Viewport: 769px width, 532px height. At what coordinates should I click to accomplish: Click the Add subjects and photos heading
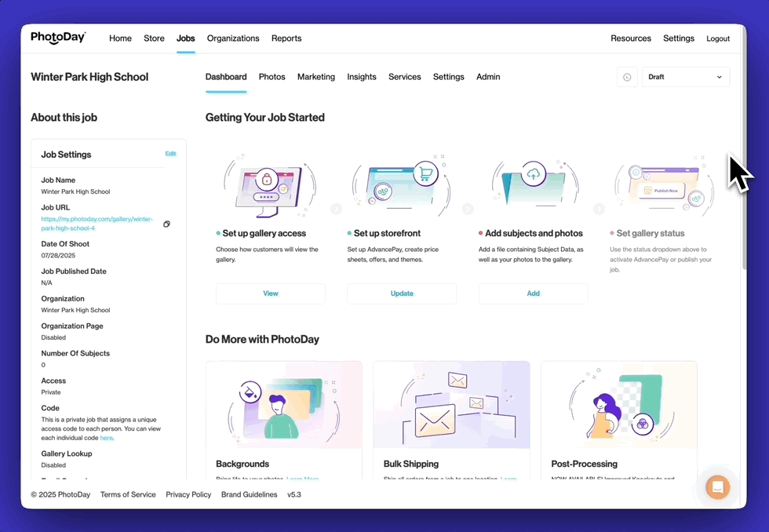(534, 233)
